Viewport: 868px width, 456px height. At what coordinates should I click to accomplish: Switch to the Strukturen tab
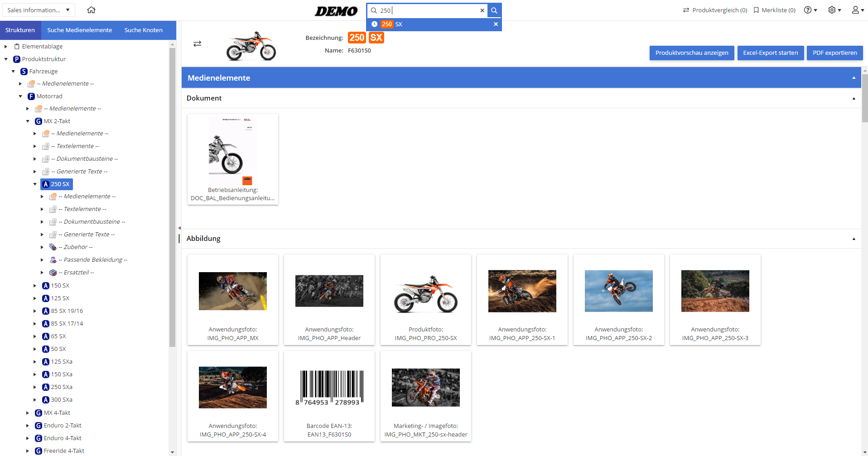pos(20,30)
